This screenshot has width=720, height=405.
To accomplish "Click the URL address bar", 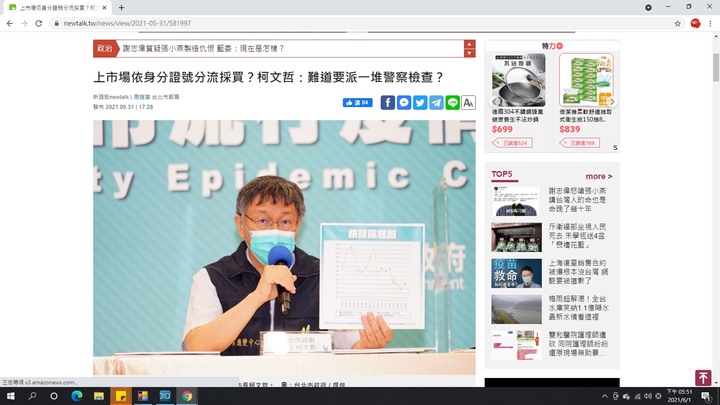I will tap(363, 23).
